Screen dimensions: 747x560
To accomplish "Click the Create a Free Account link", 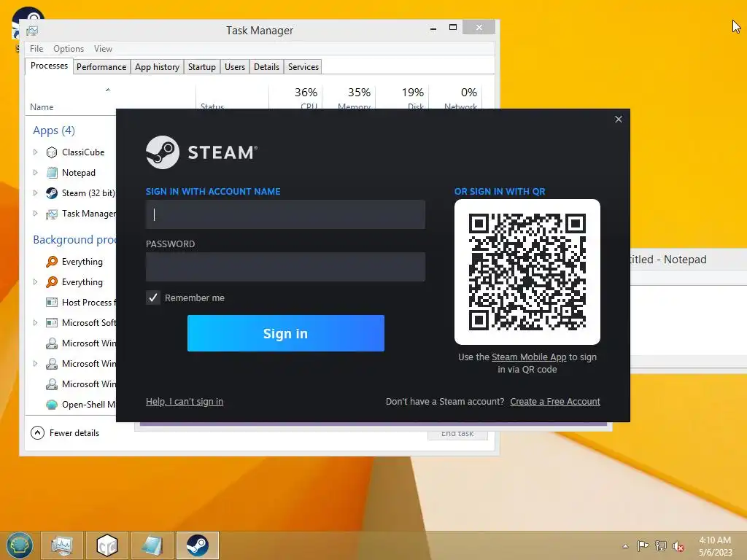I will [x=555, y=402].
